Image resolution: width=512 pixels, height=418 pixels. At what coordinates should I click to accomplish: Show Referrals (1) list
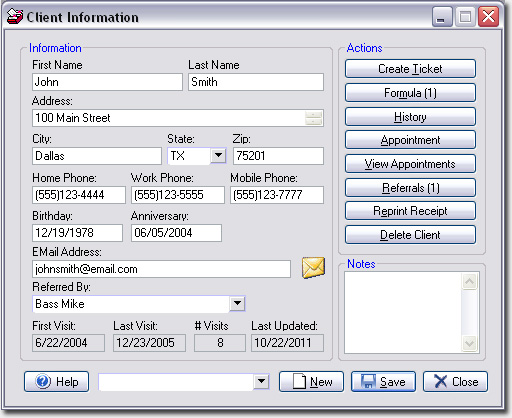click(x=410, y=188)
